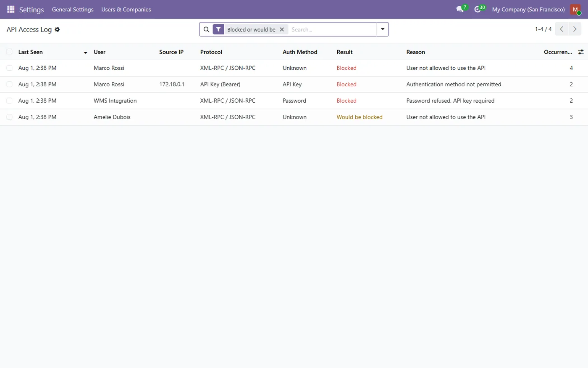This screenshot has width=588, height=368.
Task: Click Authentication method not permitted reason
Action: [x=454, y=84]
